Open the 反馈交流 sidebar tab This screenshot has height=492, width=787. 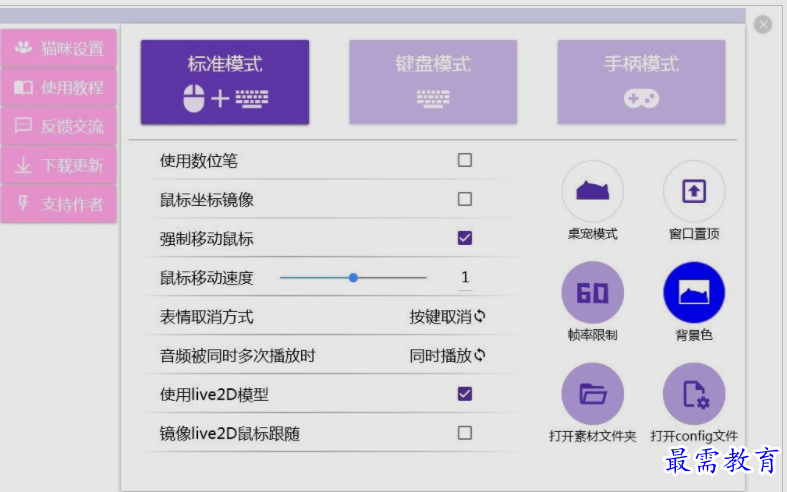pyautogui.click(x=59, y=126)
